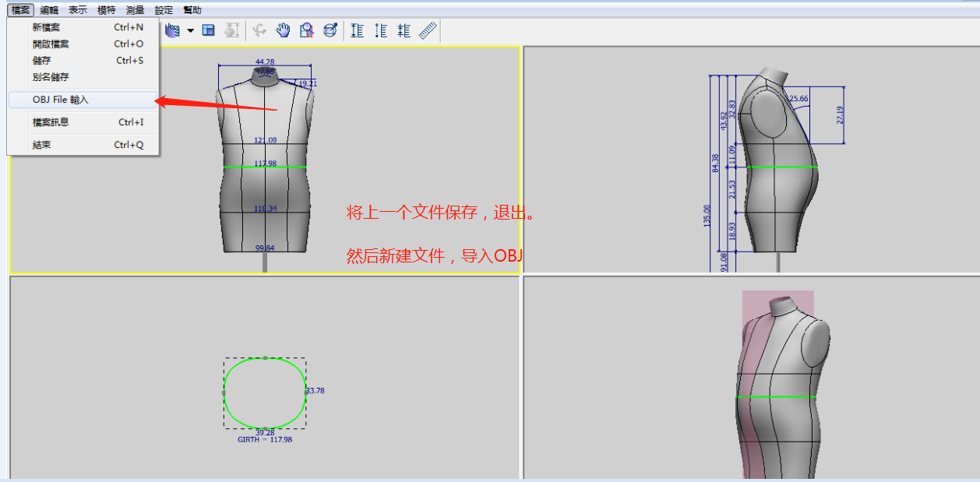Click the blue mannequin body view icon

pyautogui.click(x=172, y=30)
